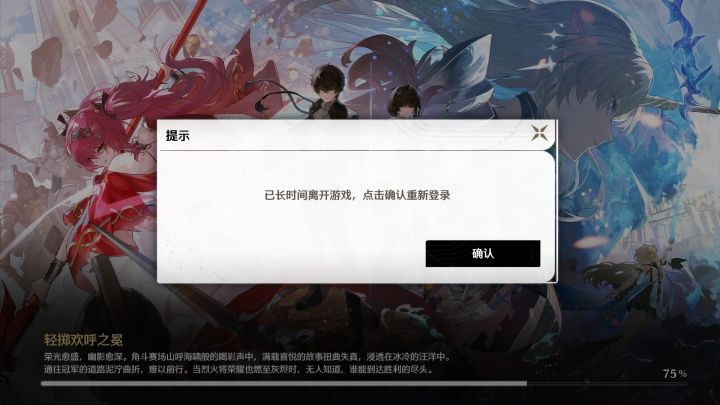Click the dialog header bar beside 提示
720x405 pixels.
click(358, 135)
